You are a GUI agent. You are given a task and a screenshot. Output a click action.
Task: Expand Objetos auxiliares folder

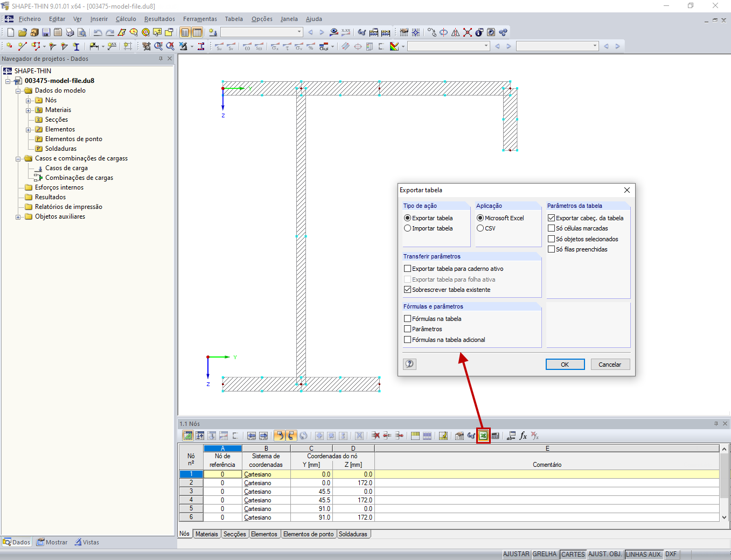(18, 216)
